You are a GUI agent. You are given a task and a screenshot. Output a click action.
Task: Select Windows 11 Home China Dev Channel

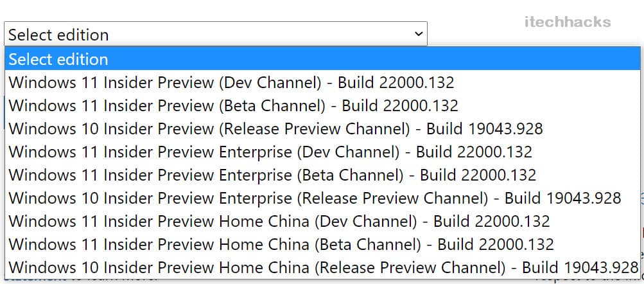[279, 221]
